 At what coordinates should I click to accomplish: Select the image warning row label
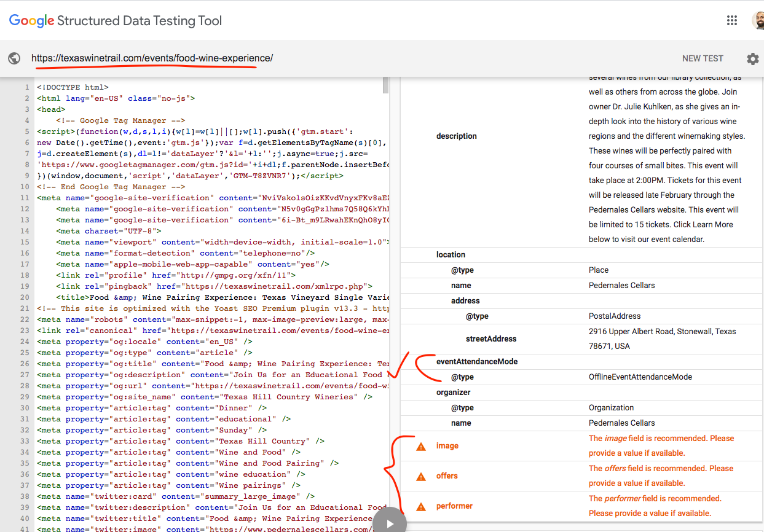tap(447, 446)
